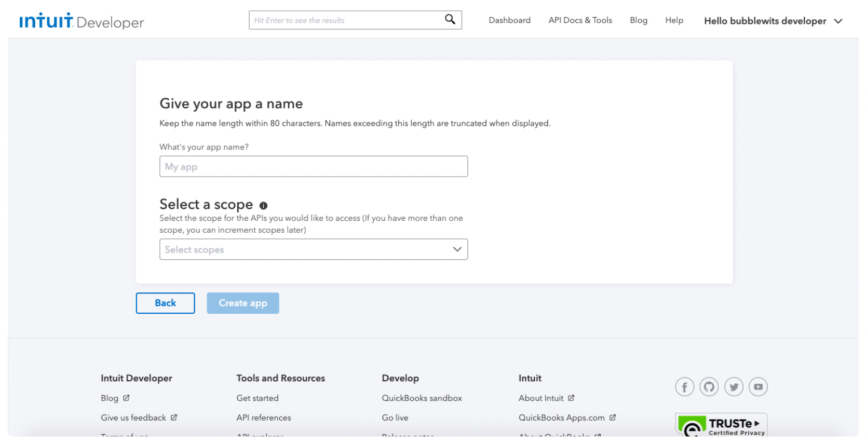
Task: Expand the Select scopes dropdown
Action: tap(314, 249)
